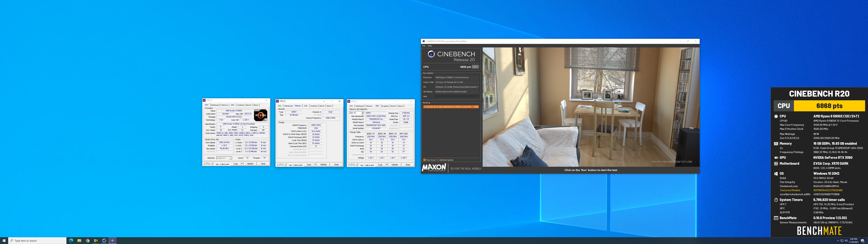The height and width of the screenshot is (244, 868).
Task: Click the Cinebench sphere logo
Action: [x=431, y=54]
